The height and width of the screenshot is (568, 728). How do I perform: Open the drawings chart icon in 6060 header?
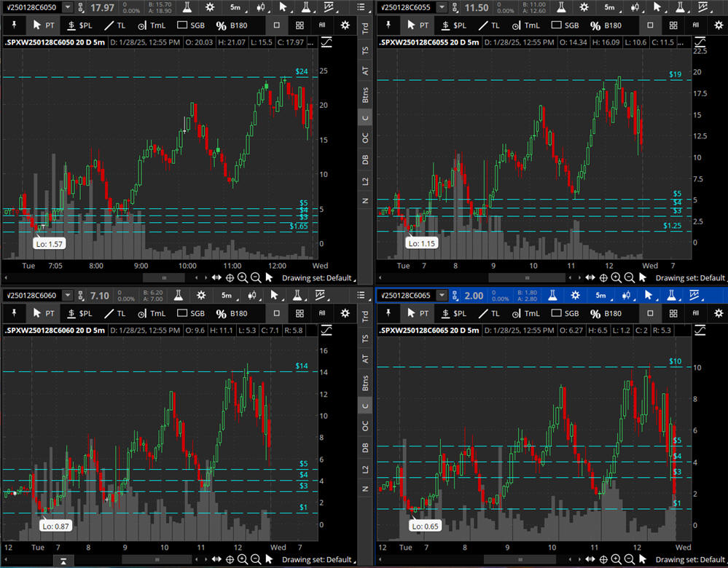[x=320, y=295]
